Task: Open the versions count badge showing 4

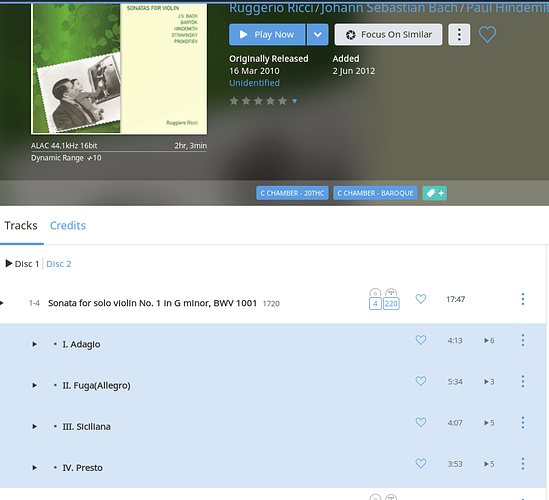Action: (375, 304)
